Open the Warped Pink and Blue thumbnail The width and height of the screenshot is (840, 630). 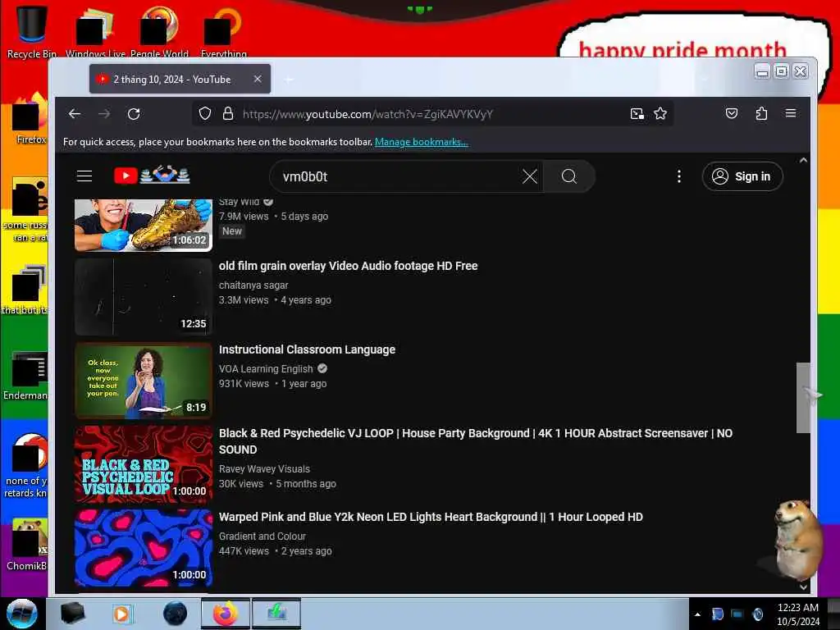tap(144, 547)
